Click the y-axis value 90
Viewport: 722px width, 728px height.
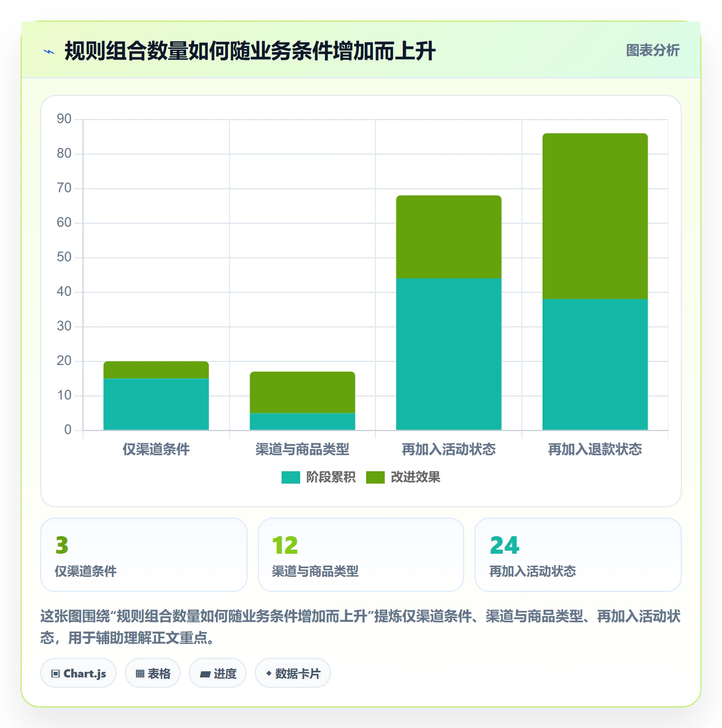[64, 119]
